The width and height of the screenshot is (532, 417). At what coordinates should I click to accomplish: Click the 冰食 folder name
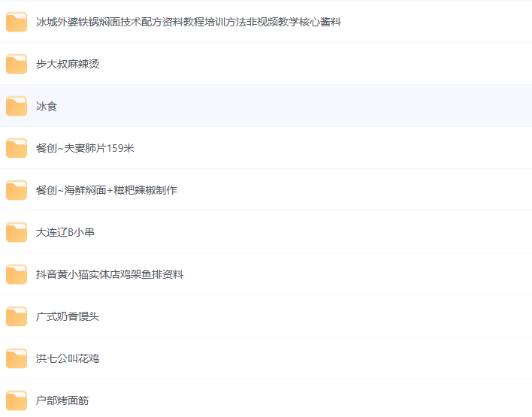[47, 107]
